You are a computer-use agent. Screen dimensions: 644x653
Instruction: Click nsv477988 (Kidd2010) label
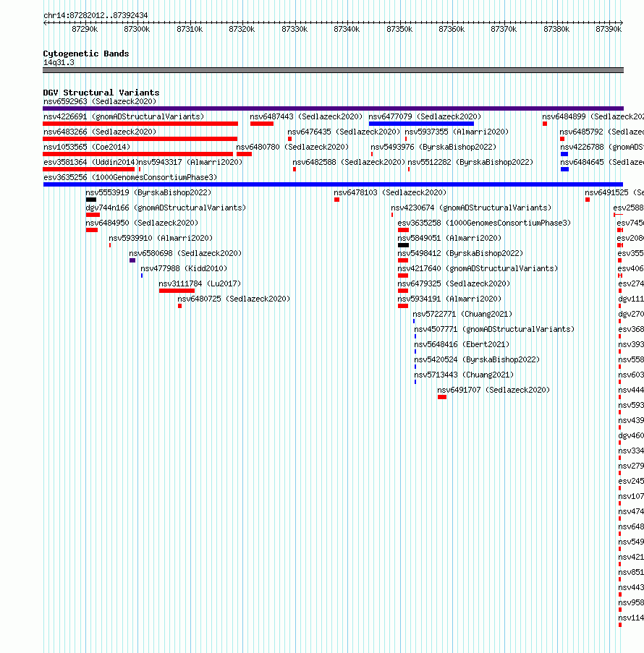point(184,268)
